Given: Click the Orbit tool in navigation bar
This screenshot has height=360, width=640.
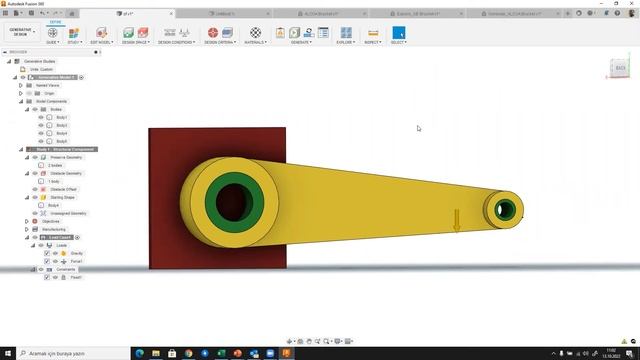Looking at the screenshot, I should [x=289, y=341].
